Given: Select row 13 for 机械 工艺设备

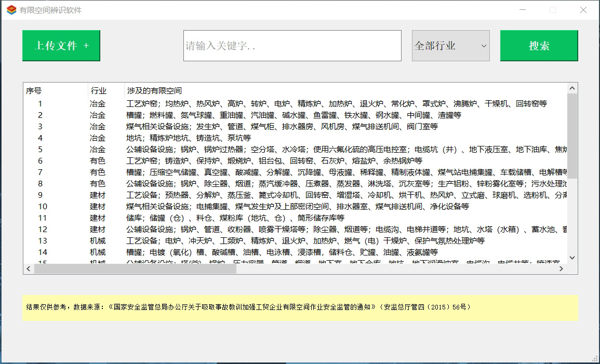Looking at the screenshot, I should (208, 240).
